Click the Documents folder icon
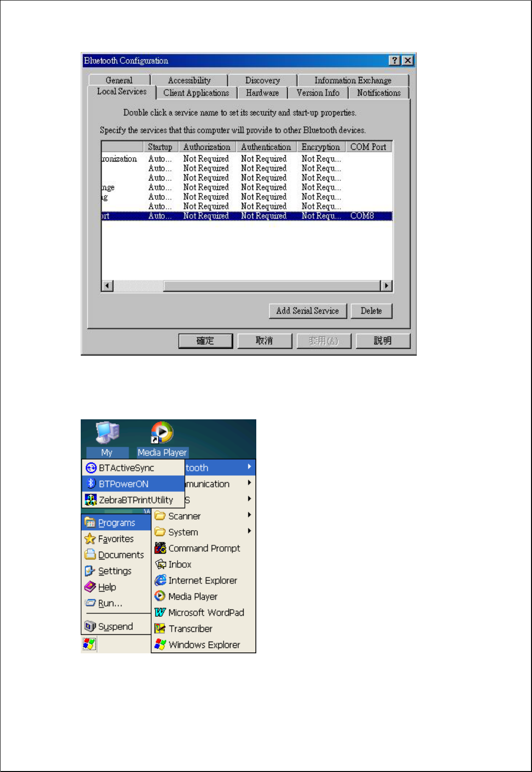 [90, 555]
